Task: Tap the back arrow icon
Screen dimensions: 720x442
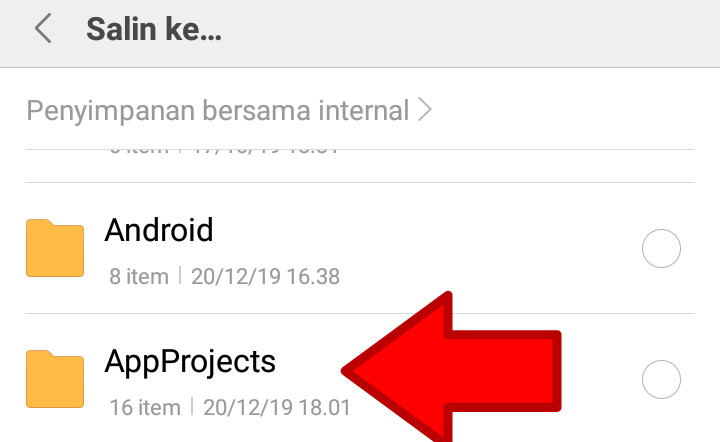Action: coord(43,28)
